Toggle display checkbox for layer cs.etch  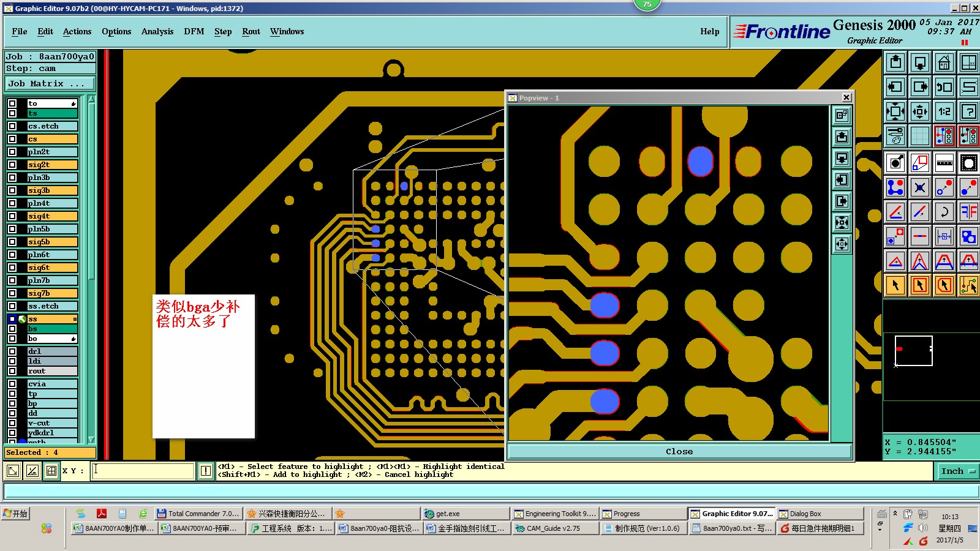[x=12, y=126]
